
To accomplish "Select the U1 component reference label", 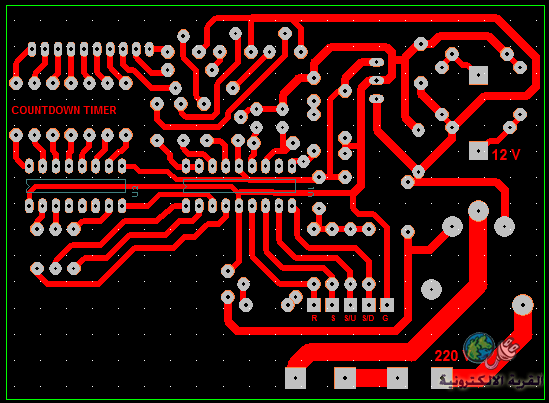I will pos(311,192).
